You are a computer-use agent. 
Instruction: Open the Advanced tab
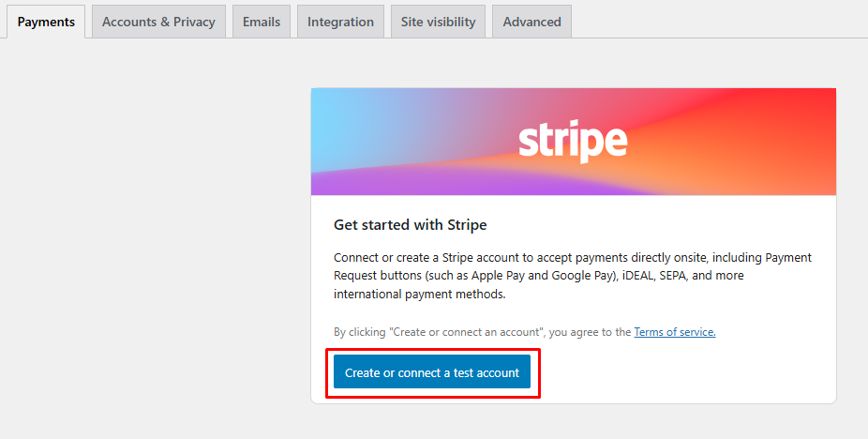(x=531, y=22)
